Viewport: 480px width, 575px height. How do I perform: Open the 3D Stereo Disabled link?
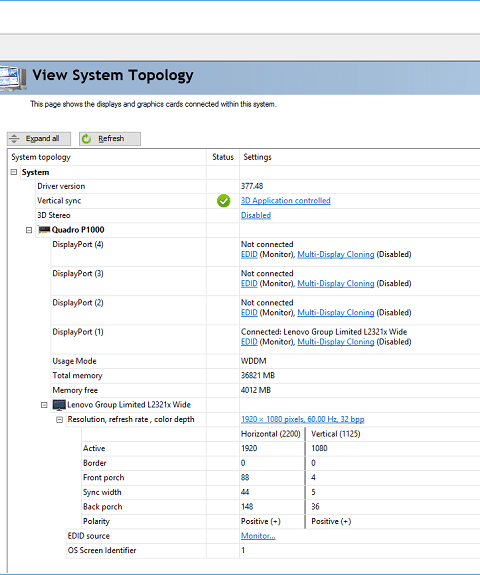[x=256, y=215]
